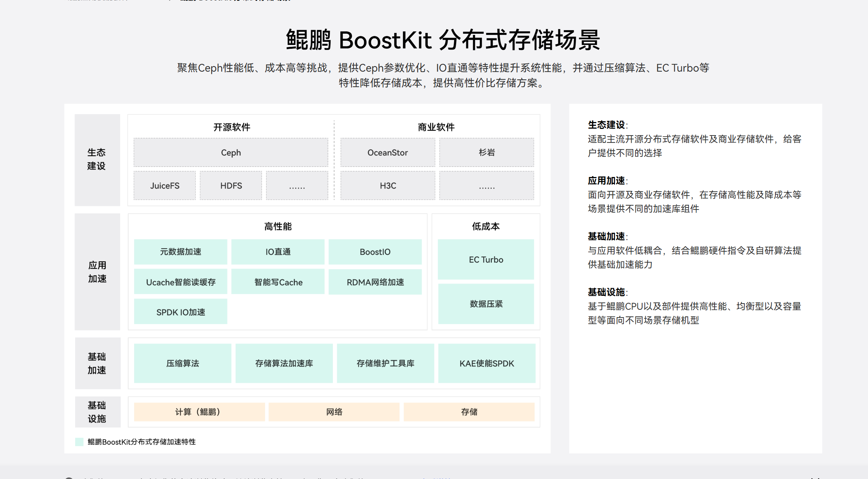The width and height of the screenshot is (868, 479).
Task: Open the IO直通 feature block
Action: tap(278, 252)
